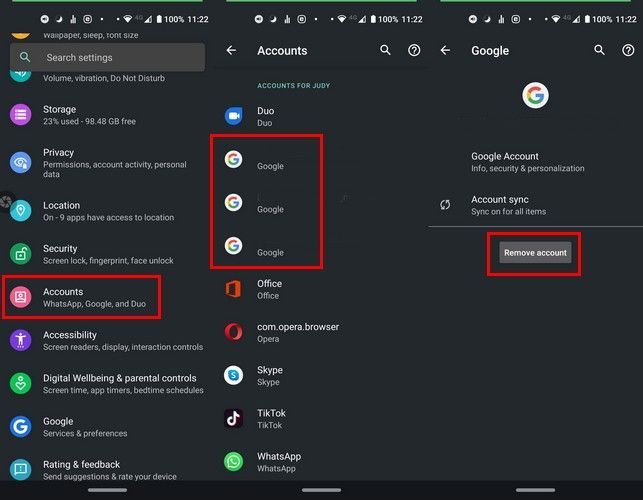Tap the purple Accessibility icon

21,340
